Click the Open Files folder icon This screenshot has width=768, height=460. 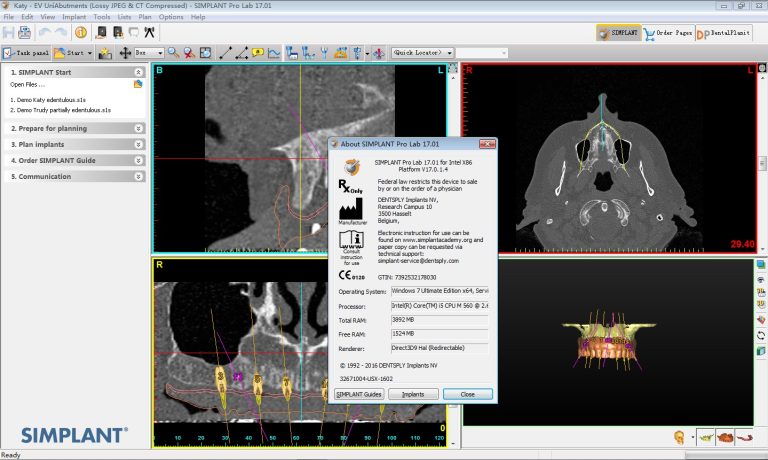pyautogui.click(x=138, y=84)
